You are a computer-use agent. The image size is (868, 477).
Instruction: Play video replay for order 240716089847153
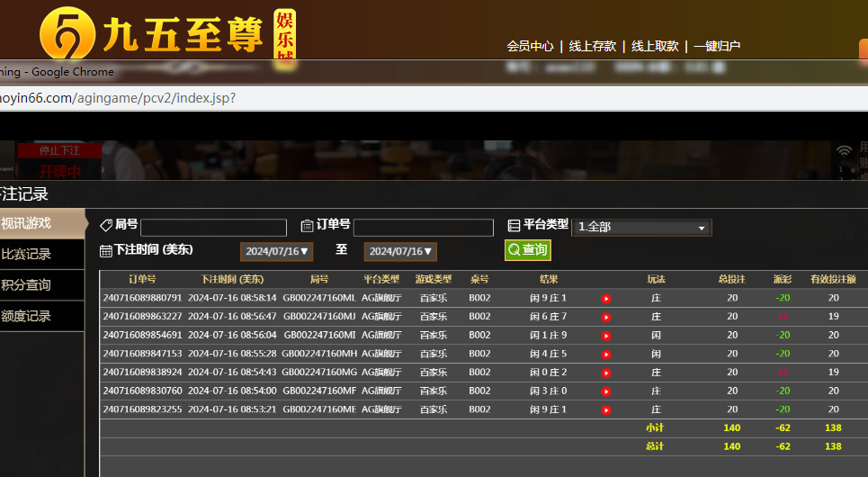click(x=606, y=355)
